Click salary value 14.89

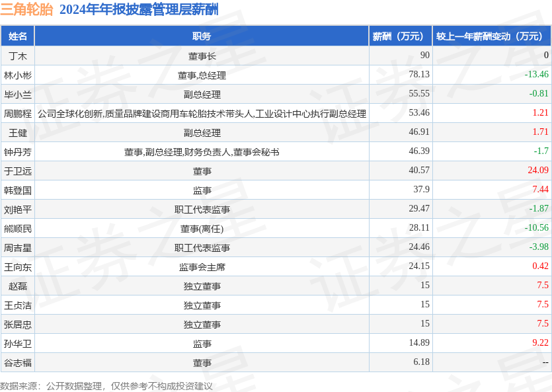pos(419,342)
